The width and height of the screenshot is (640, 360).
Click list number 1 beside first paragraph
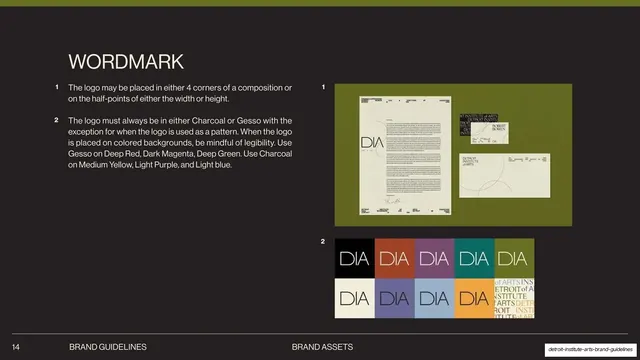pos(57,87)
